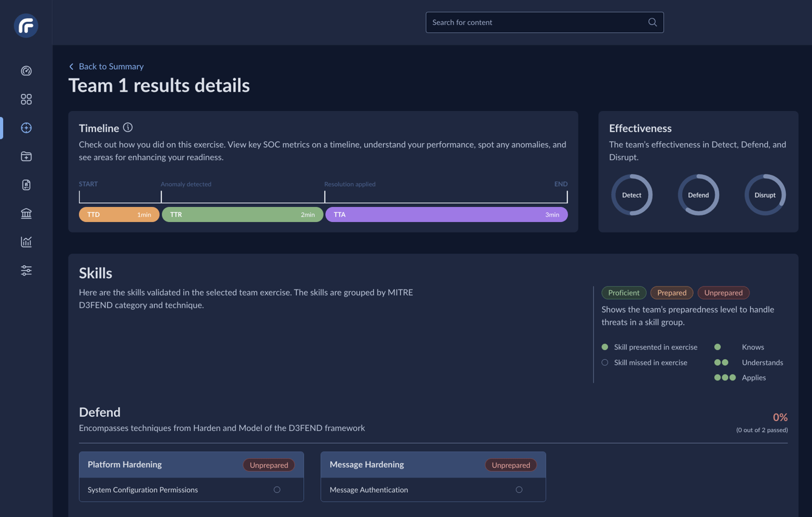Click the bank building icon in sidebar
The image size is (812, 517).
pyautogui.click(x=25, y=213)
